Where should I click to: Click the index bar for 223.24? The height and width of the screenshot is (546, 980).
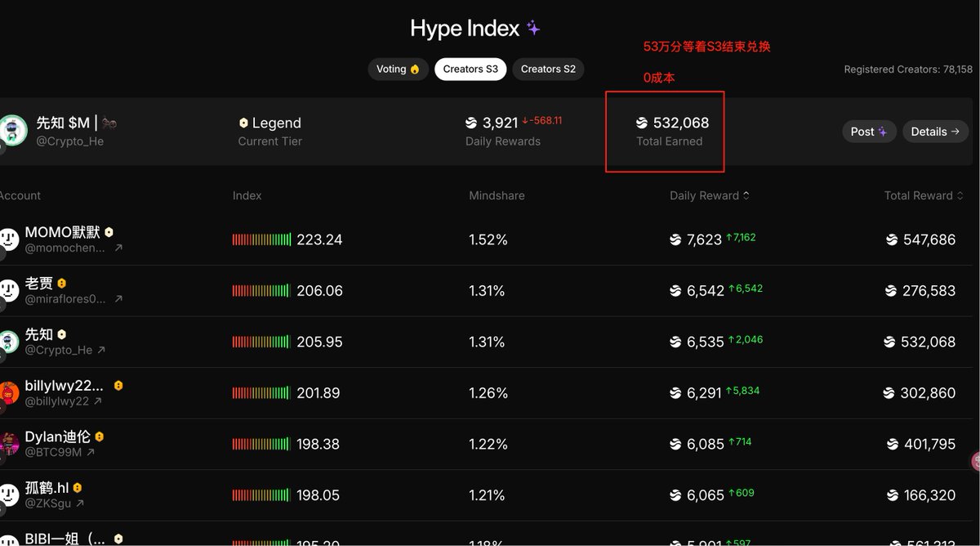261,239
